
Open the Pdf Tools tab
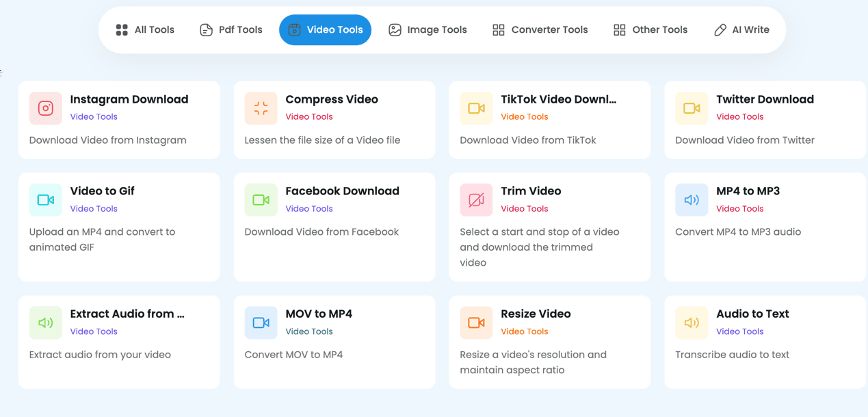point(231,29)
